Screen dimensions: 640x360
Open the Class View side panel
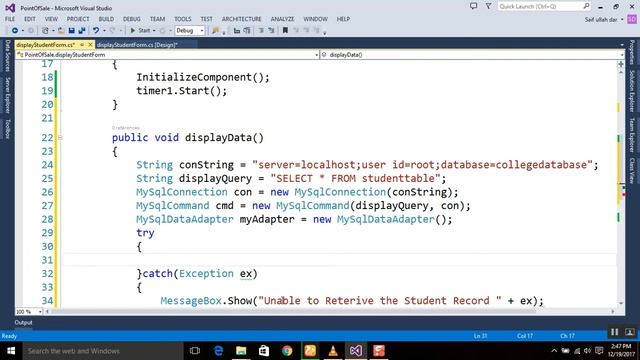click(x=632, y=170)
